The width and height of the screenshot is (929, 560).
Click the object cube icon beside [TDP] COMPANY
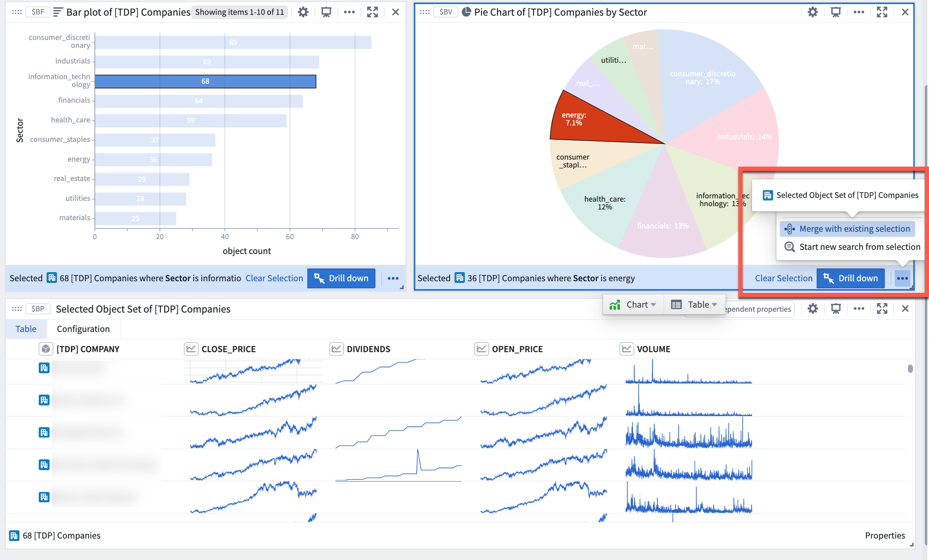click(46, 349)
